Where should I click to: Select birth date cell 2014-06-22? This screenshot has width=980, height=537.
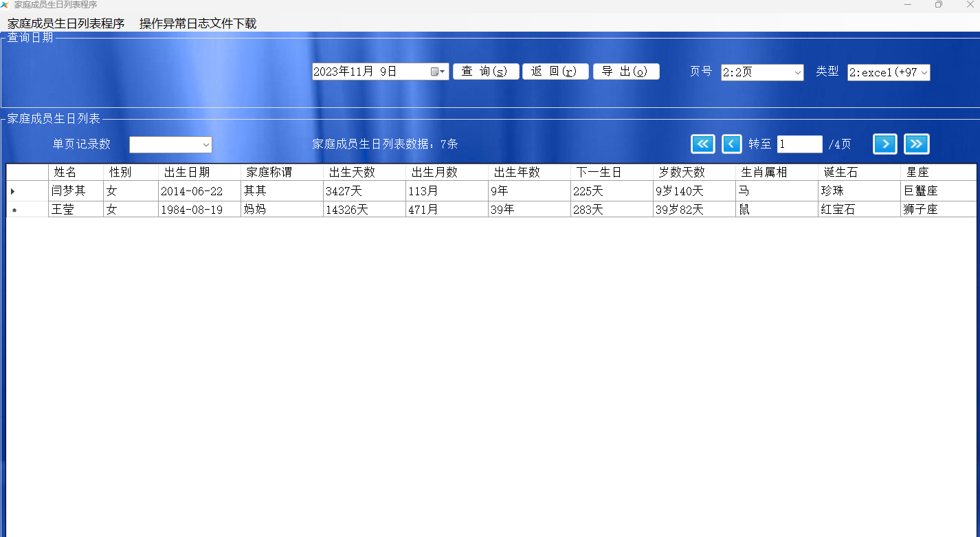(x=199, y=191)
